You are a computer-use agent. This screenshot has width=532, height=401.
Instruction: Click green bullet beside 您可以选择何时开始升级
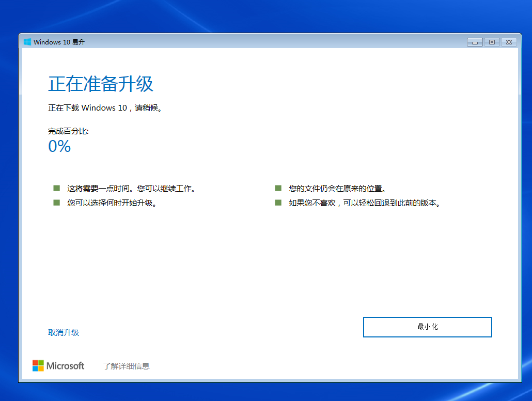coord(57,203)
